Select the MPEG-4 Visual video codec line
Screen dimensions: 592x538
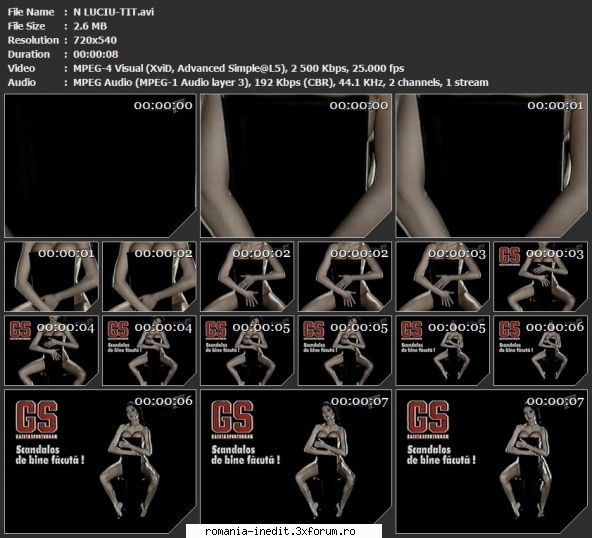pos(239,68)
